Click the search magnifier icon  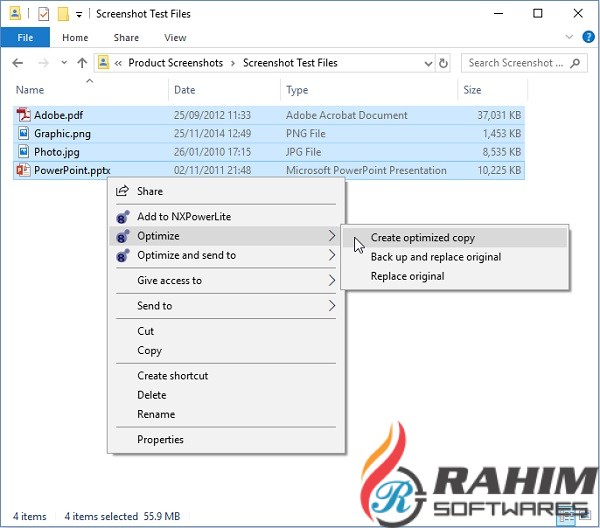[x=575, y=63]
